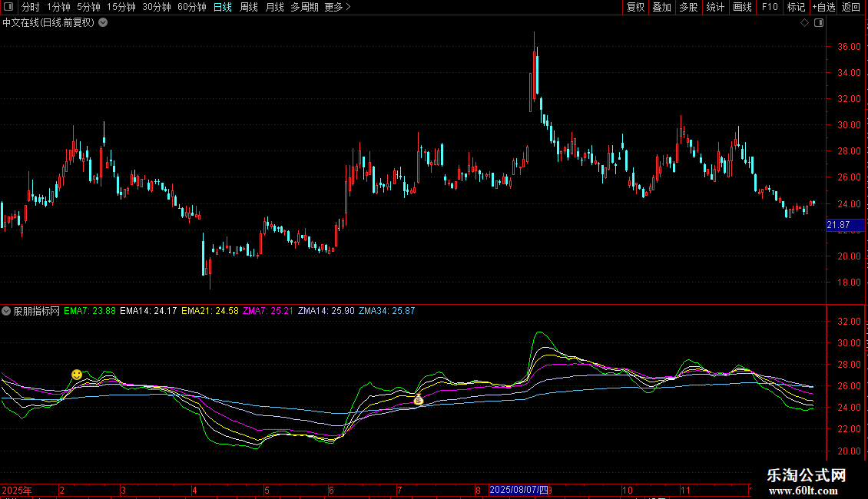The width and height of the screenshot is (868, 499).
Task: Toggle the 复权 price adjustment option
Action: (635, 7)
